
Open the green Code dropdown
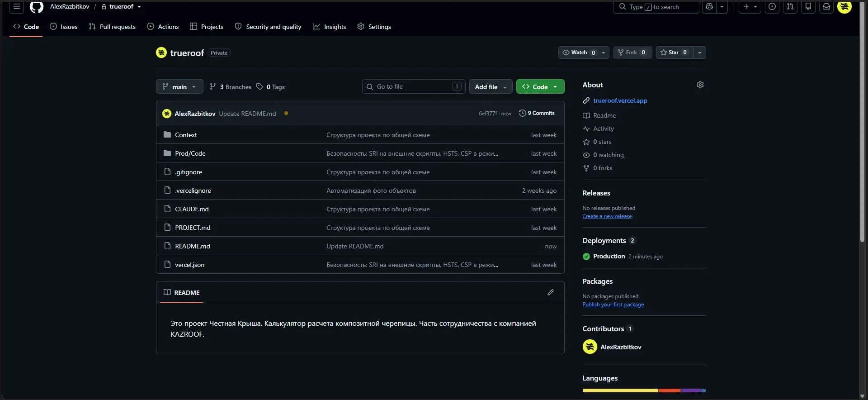coord(540,86)
